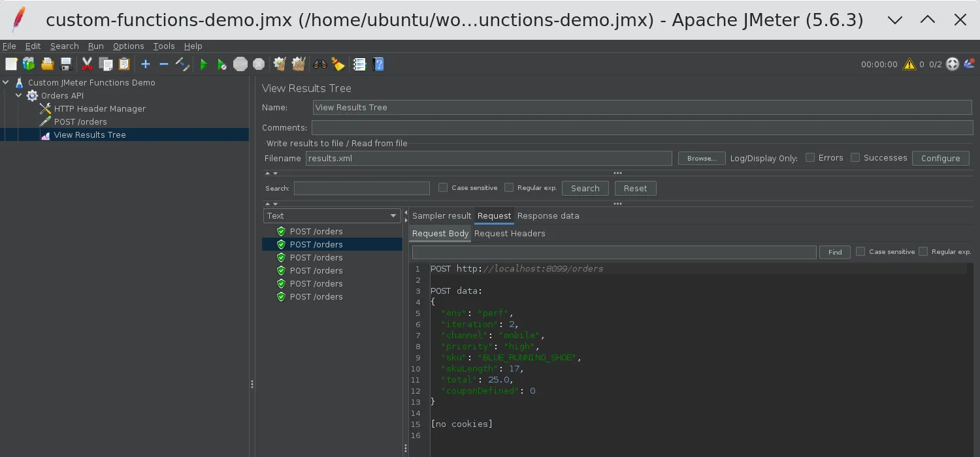This screenshot has width=980, height=457.
Task: Click Start no pauses icon
Action: (x=222, y=64)
